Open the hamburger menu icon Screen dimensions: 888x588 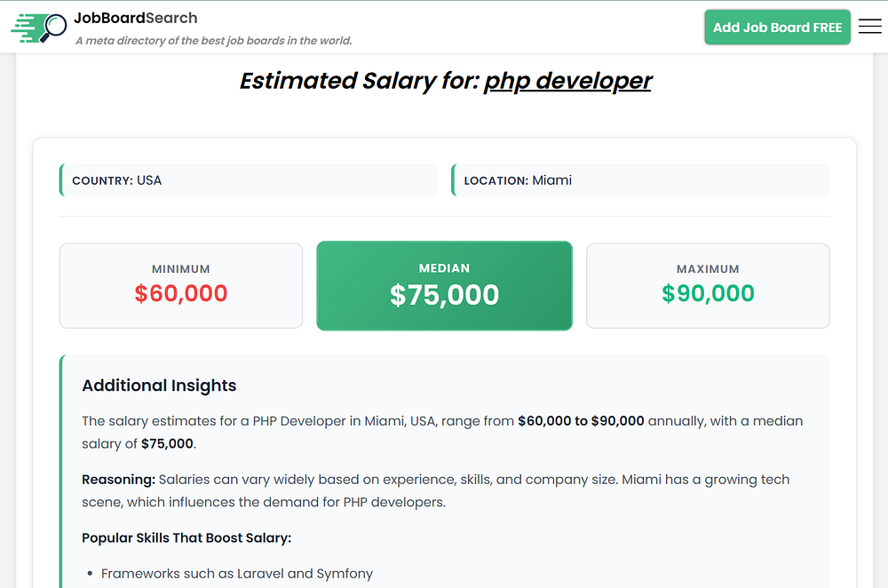[x=870, y=27]
